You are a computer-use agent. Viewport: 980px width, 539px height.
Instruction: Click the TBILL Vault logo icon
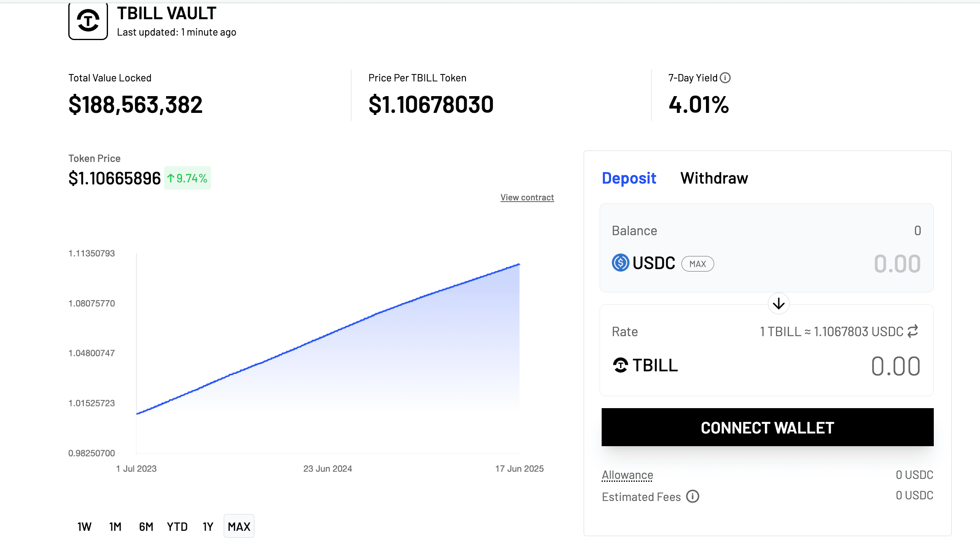(88, 21)
